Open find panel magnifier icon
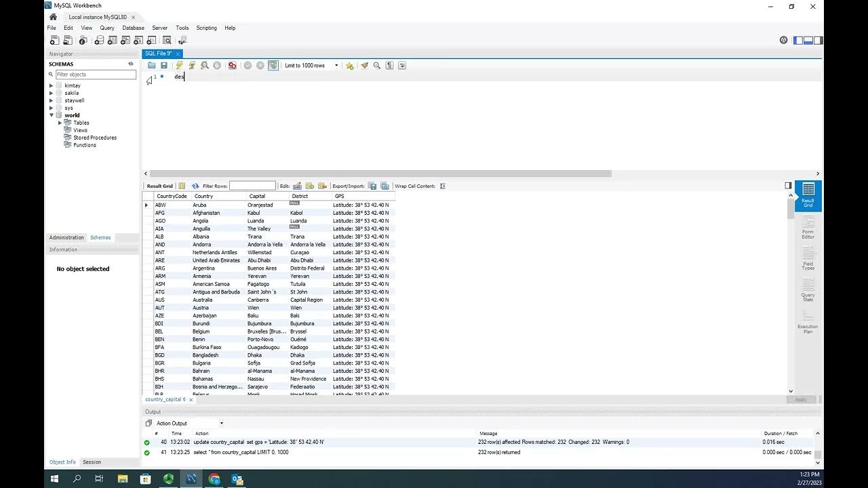 [377, 66]
